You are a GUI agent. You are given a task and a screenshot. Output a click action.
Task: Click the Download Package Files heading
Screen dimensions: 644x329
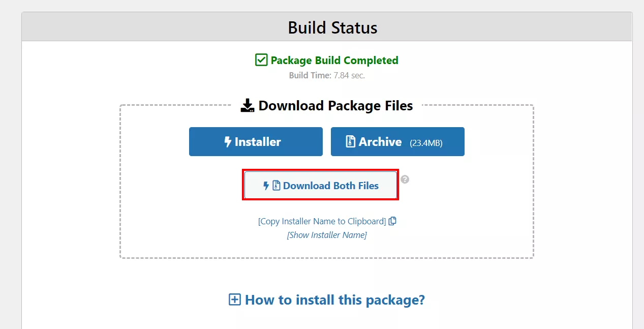[x=327, y=106]
